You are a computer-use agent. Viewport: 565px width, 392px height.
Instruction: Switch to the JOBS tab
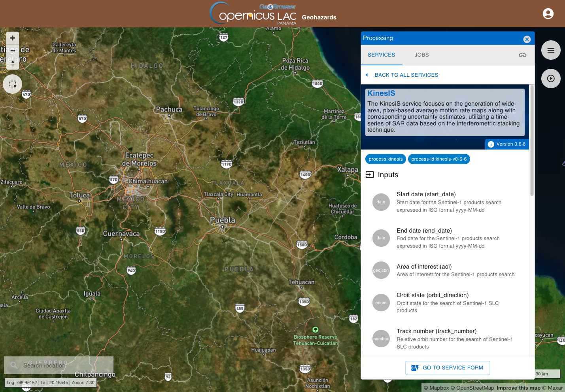pyautogui.click(x=421, y=55)
